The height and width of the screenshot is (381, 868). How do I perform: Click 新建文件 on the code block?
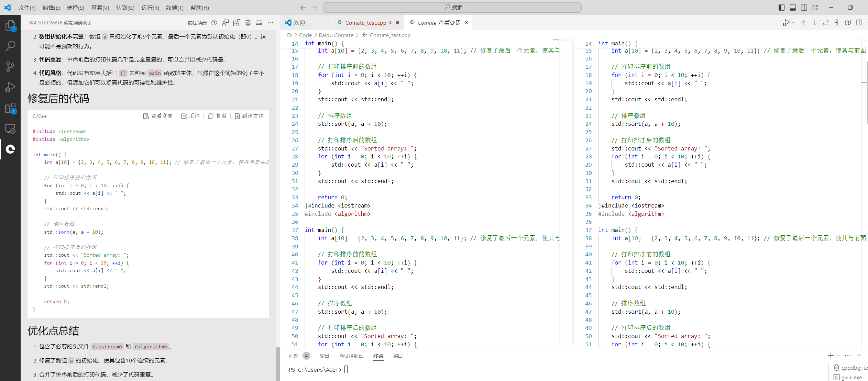[249, 116]
